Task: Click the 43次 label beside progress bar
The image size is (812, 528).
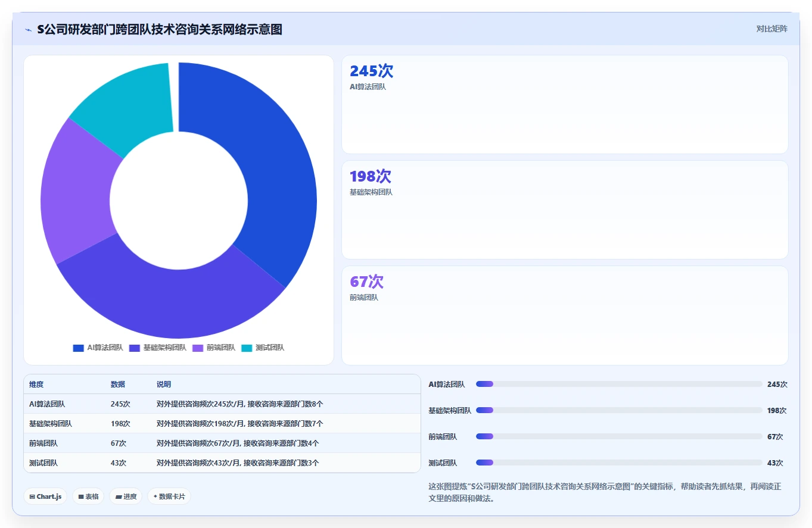Action: (x=775, y=463)
